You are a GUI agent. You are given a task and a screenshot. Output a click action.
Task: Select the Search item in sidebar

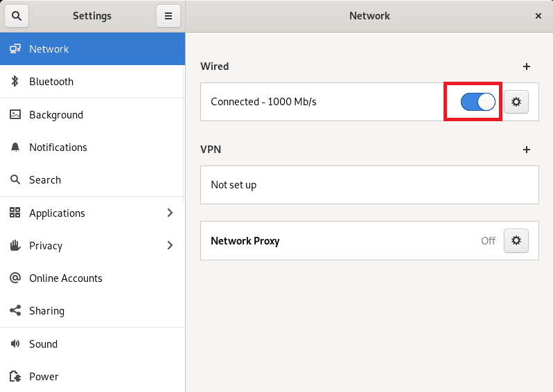[45, 180]
